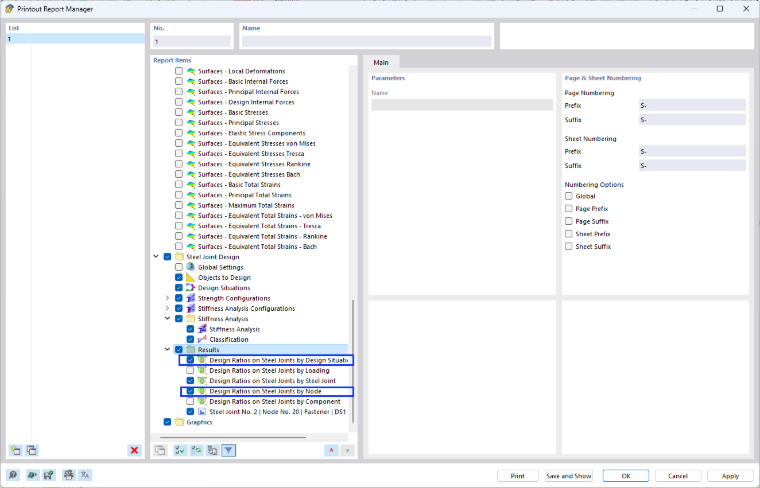Move report item down with grey arrow
The width and height of the screenshot is (760, 488).
(x=347, y=451)
